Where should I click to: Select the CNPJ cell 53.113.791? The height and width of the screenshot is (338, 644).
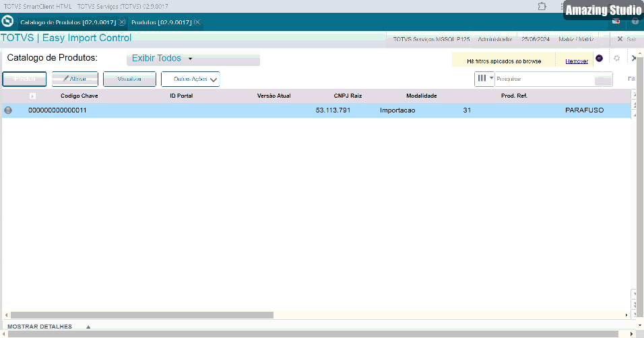[x=333, y=110]
